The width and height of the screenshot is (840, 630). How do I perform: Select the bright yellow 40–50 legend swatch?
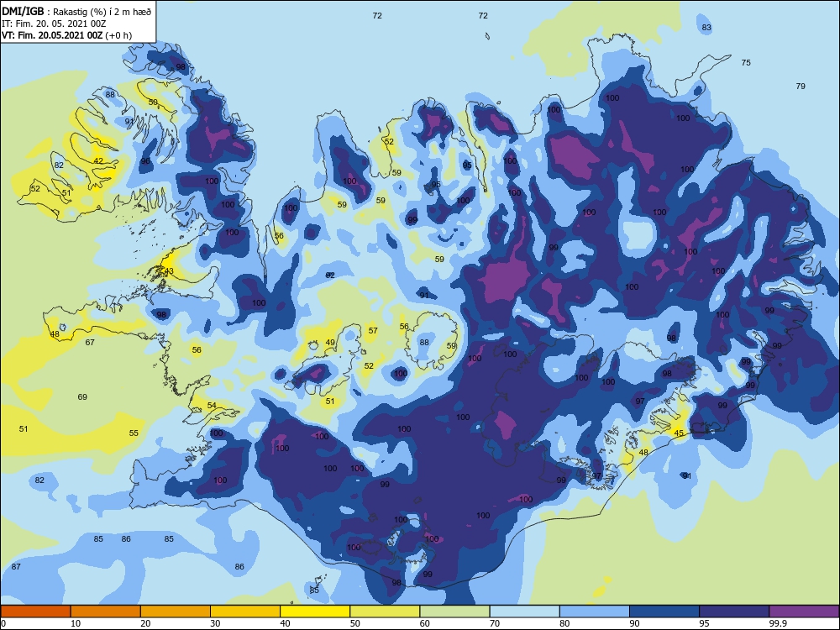click(x=315, y=612)
